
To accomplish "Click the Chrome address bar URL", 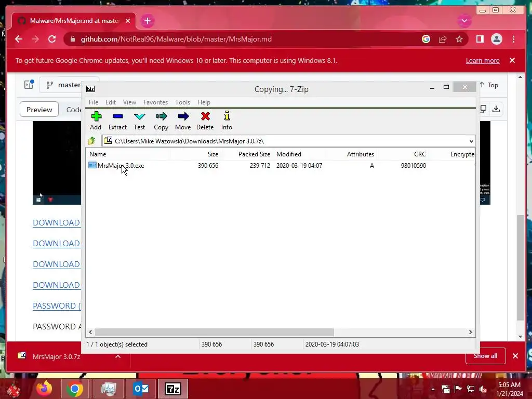I will tap(176, 39).
